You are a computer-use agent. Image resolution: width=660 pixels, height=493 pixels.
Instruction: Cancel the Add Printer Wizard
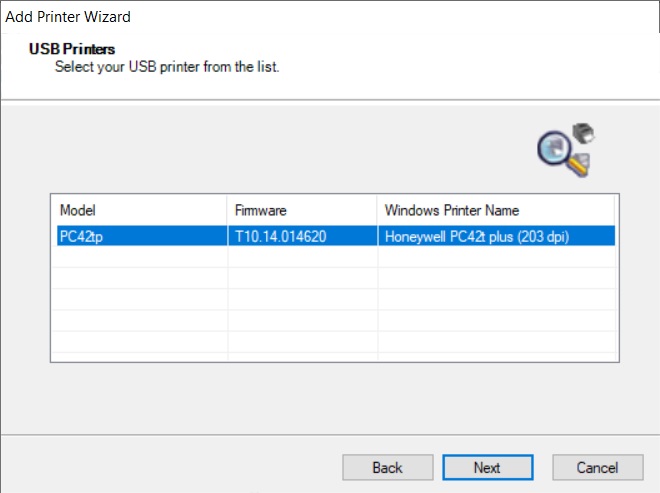point(597,467)
